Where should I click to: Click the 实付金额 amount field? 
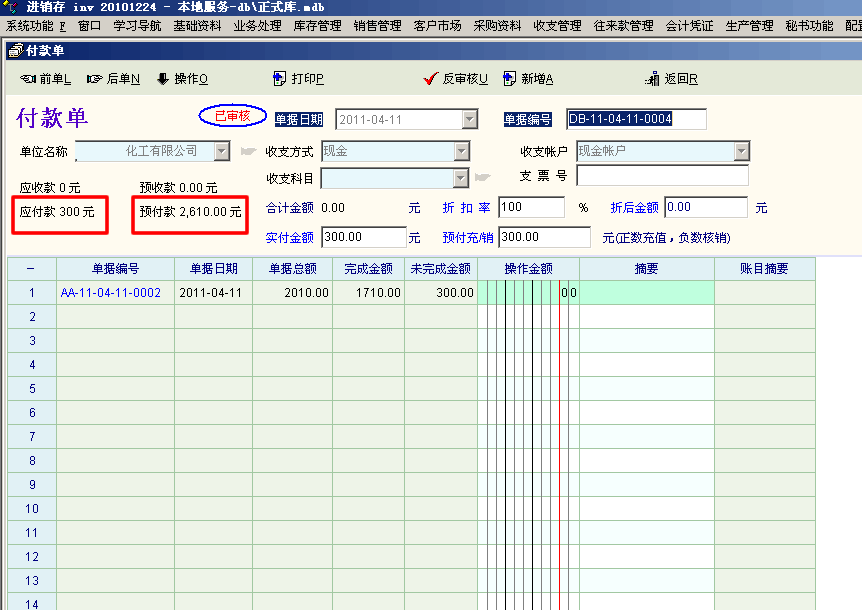coord(362,237)
